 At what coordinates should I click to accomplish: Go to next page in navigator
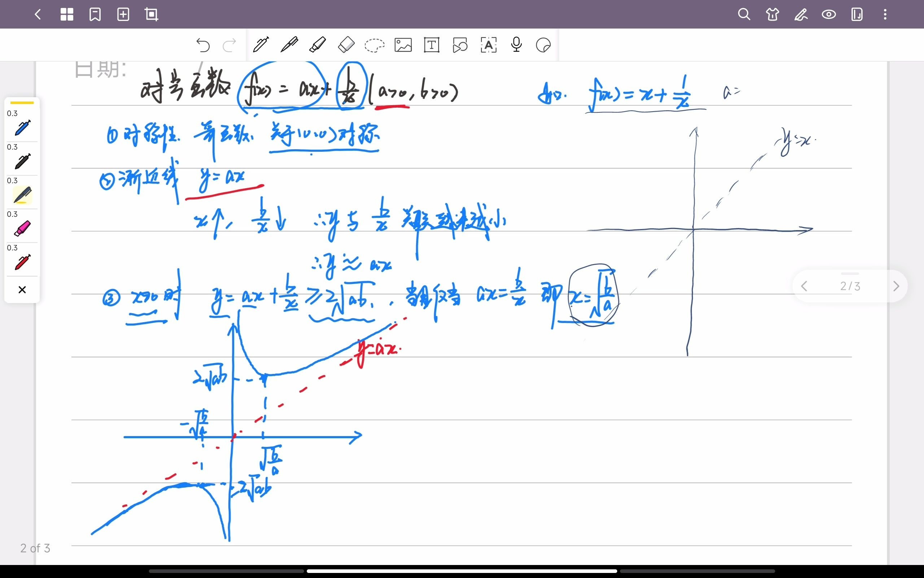(x=896, y=286)
